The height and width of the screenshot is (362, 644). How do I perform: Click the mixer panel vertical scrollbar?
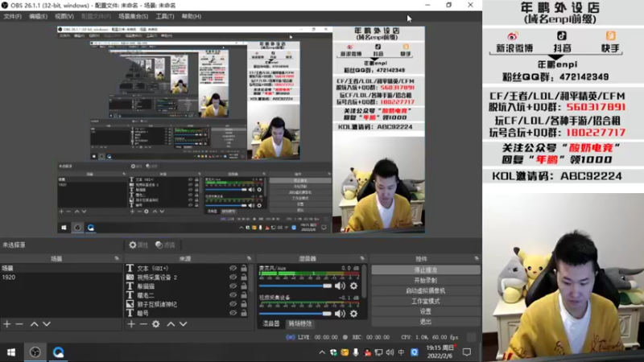[365, 282]
